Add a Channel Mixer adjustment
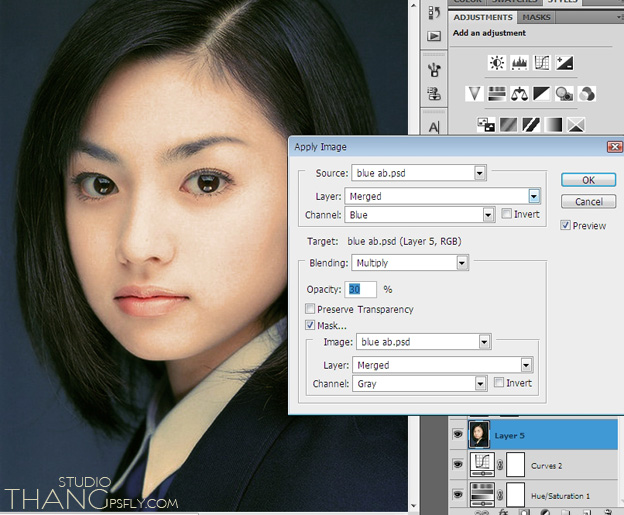This screenshot has width=624, height=515. tap(587, 94)
